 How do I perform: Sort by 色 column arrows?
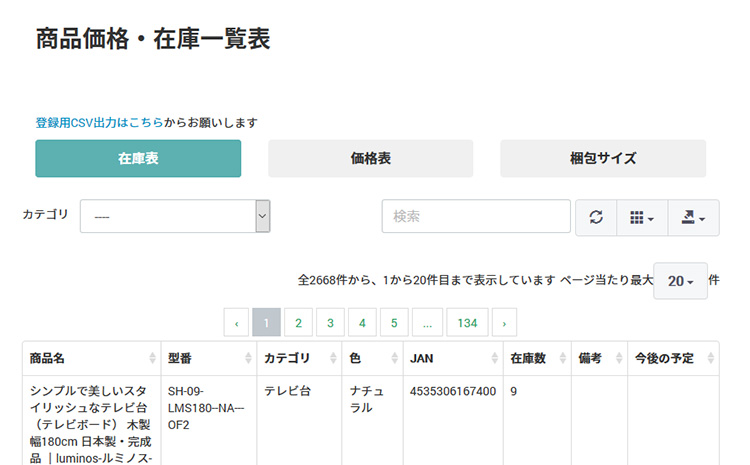click(x=394, y=358)
